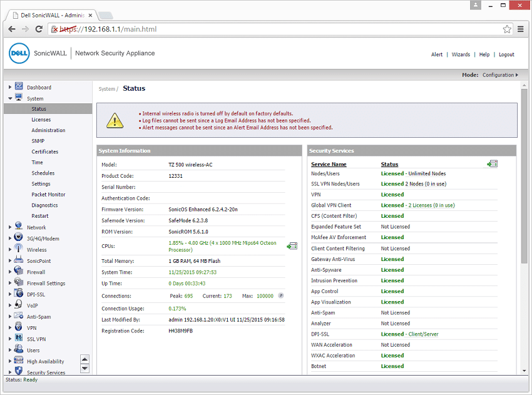The width and height of the screenshot is (532, 395).
Task: Click the Network icon in sidebar
Action: (19, 227)
